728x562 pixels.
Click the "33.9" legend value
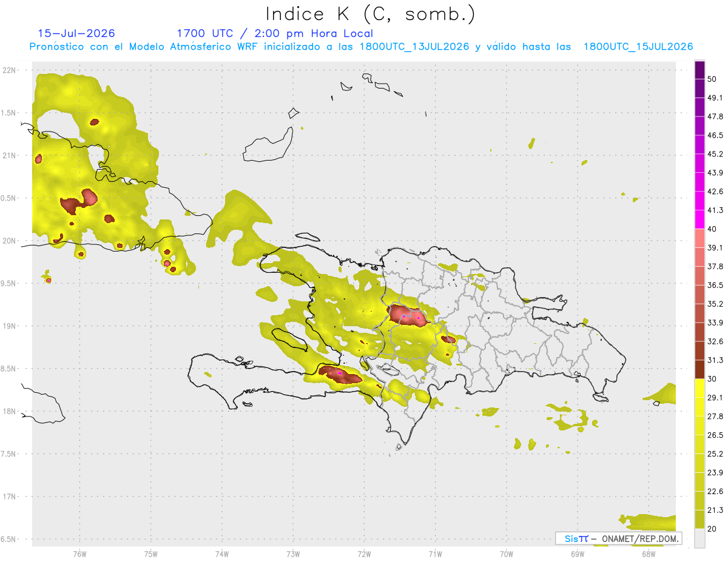[715, 323]
